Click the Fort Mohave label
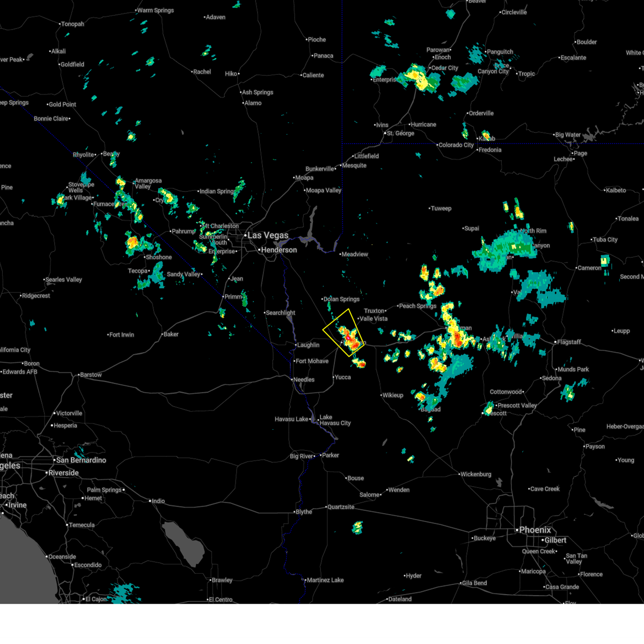Viewport: 644px width, 644px height. point(312,361)
